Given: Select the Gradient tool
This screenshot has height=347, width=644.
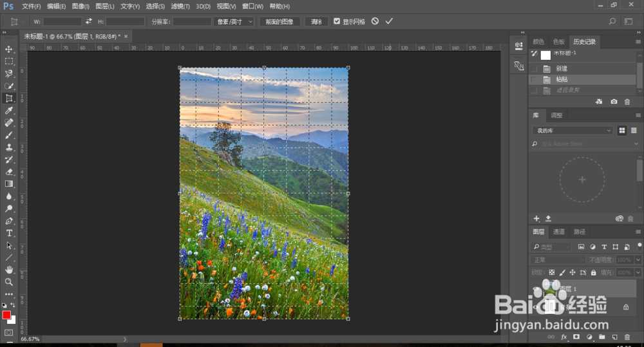Looking at the screenshot, I should tap(8, 184).
